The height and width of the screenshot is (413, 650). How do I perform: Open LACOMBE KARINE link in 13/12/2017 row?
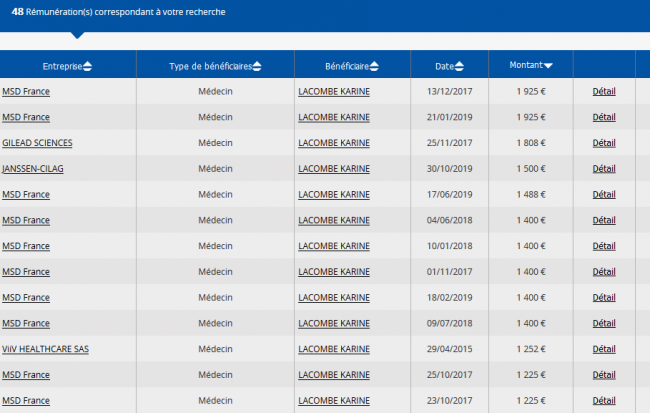(334, 92)
